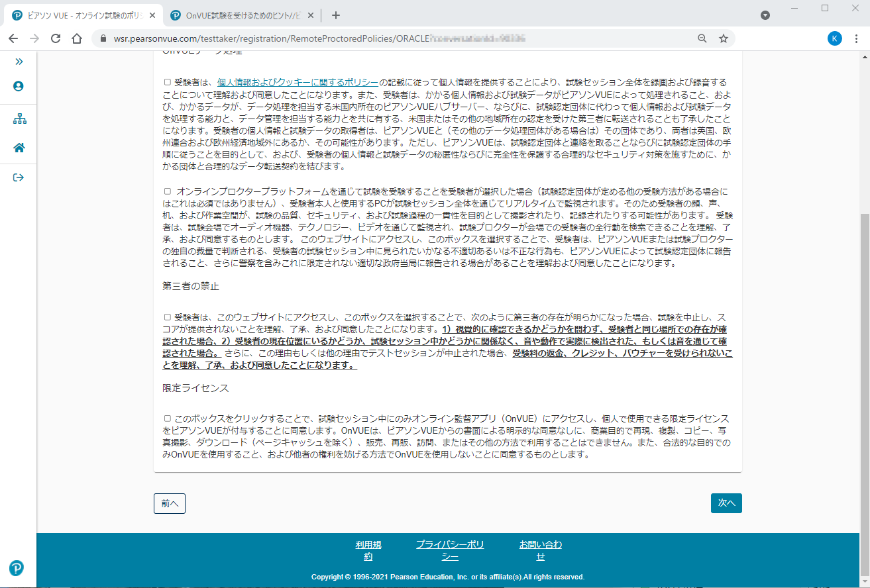The image size is (870, 588).
Task: Check the third-party prohibition agreement checkbox
Action: click(168, 317)
